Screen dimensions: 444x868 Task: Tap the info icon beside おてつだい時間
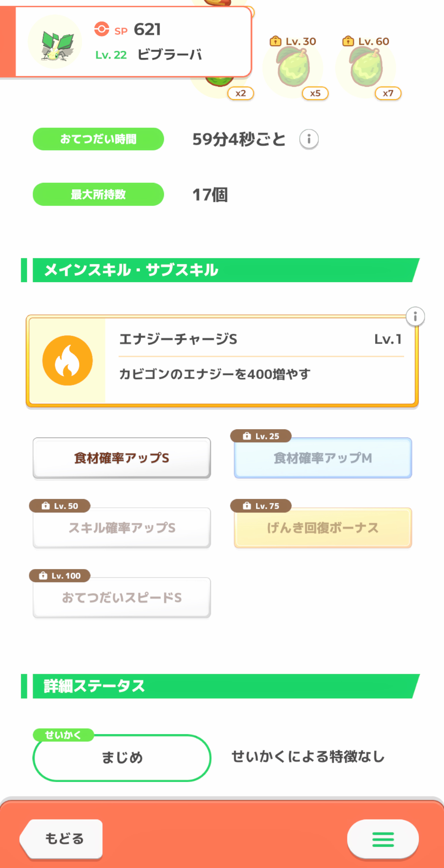[x=309, y=139]
